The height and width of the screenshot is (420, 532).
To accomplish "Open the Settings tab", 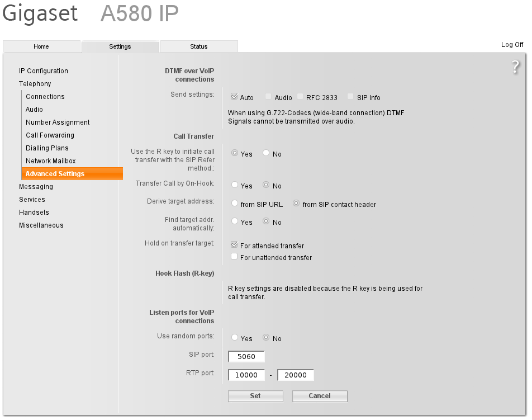I will coord(120,46).
